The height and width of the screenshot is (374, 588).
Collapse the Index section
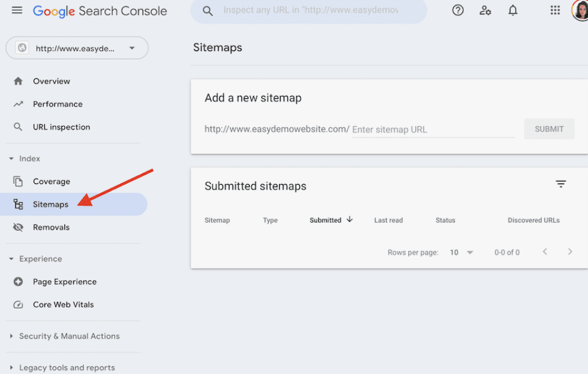pyautogui.click(x=11, y=159)
